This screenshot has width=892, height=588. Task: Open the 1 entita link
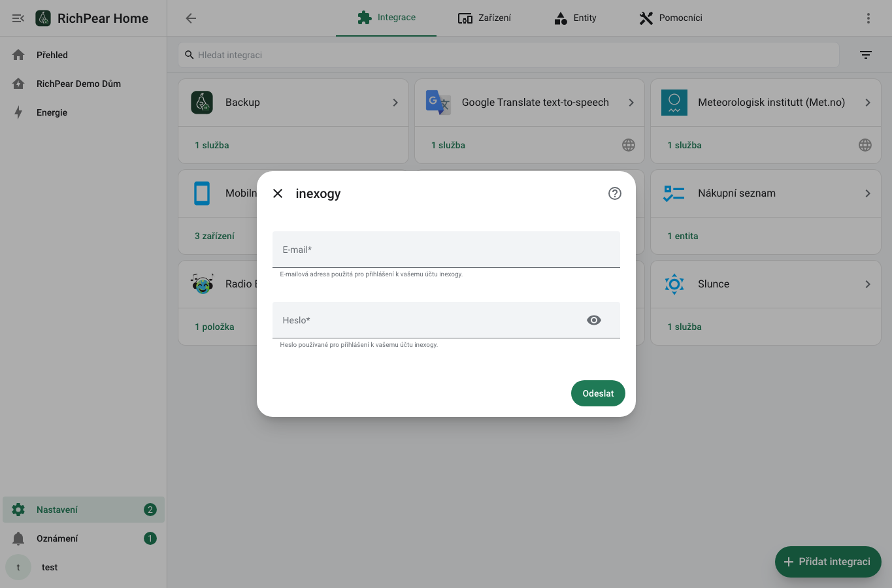coord(683,236)
